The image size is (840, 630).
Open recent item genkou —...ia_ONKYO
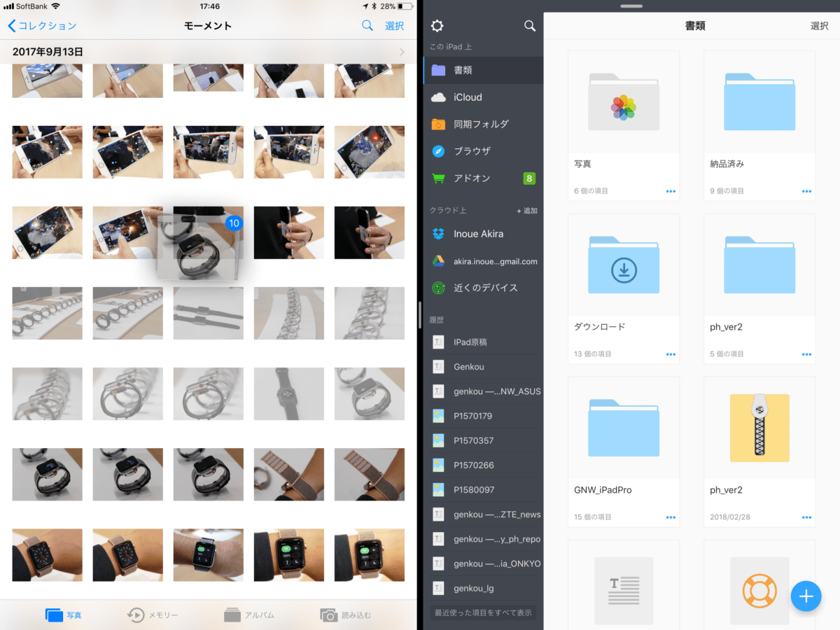pyautogui.click(x=483, y=563)
